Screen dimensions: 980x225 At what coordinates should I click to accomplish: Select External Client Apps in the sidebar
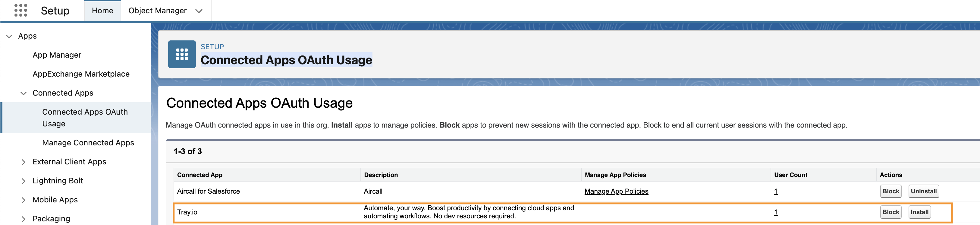69,162
